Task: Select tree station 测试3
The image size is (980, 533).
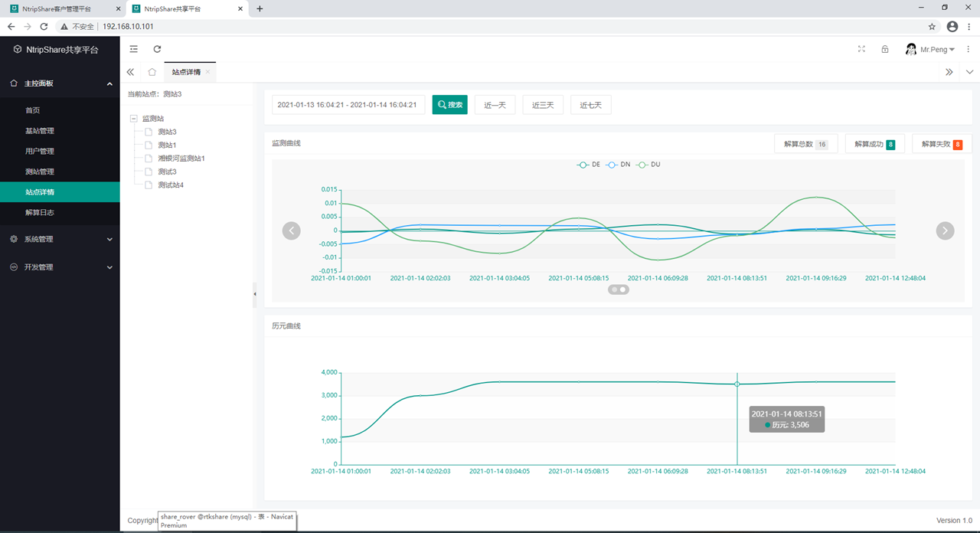Action: (x=167, y=172)
